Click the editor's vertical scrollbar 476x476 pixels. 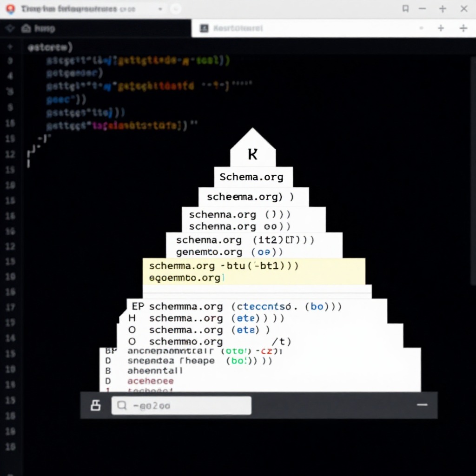(473, 170)
